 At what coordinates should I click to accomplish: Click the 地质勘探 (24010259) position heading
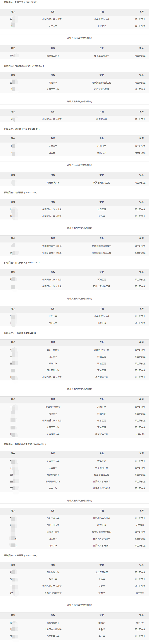click(x=21, y=192)
